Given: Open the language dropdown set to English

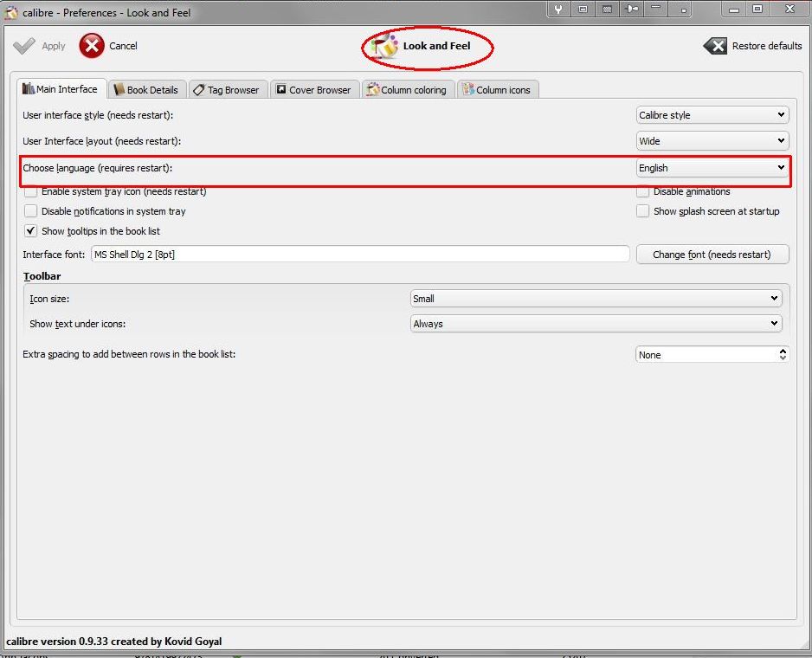Looking at the screenshot, I should (x=712, y=168).
